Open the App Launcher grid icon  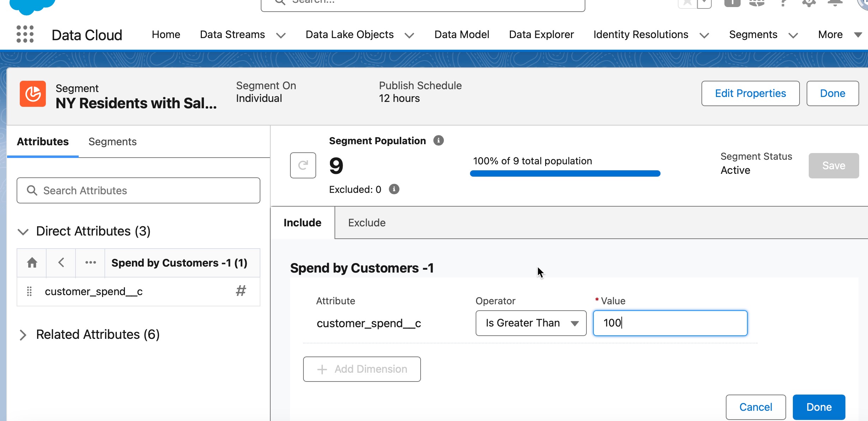[25, 34]
